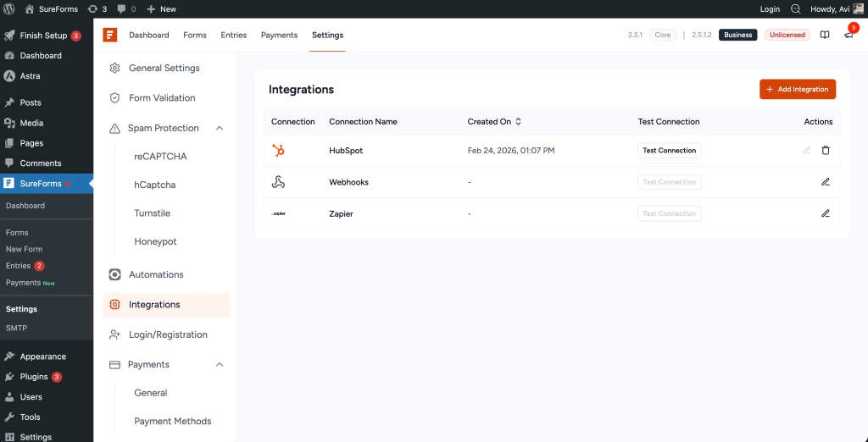
Task: Test the HubSpot connection
Action: [670, 151]
